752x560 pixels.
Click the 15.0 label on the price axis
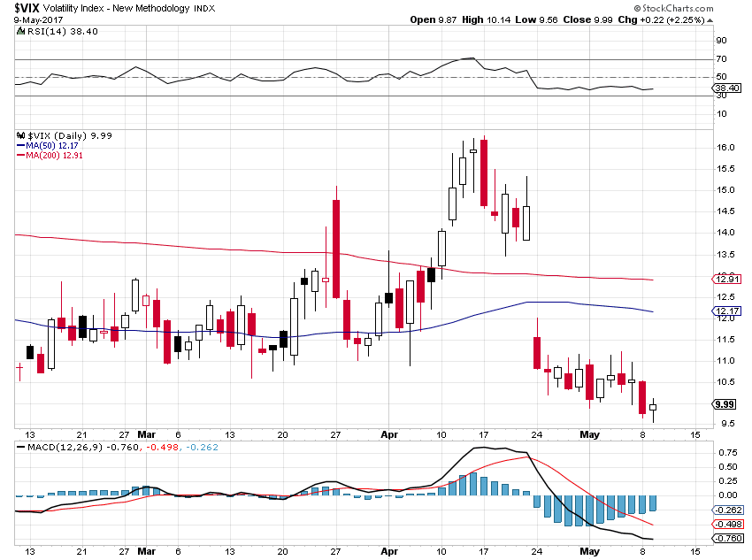(x=725, y=190)
